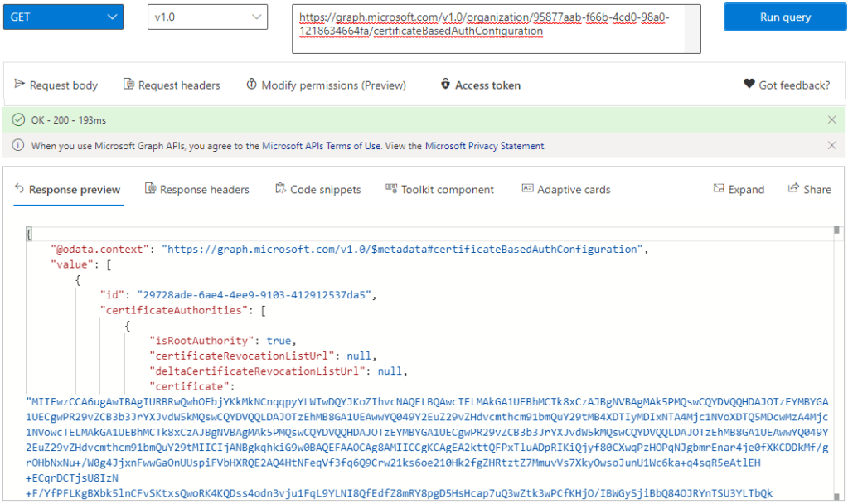This screenshot has height=504, width=848.
Task: Click the Share query icon
Action: tap(793, 189)
